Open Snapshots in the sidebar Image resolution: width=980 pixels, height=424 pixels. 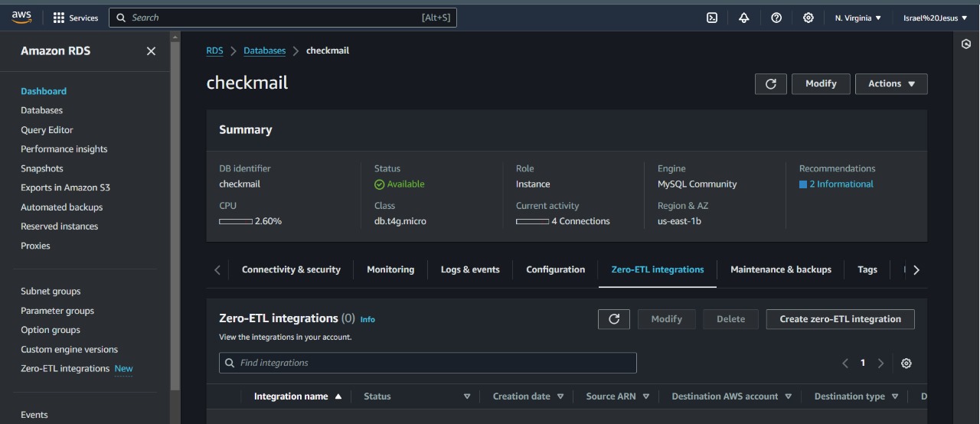click(x=42, y=168)
